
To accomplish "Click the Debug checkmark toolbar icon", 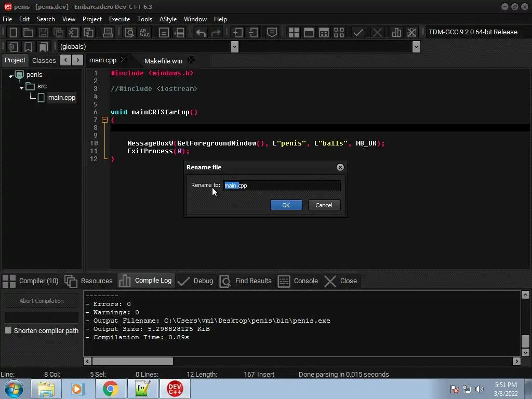I will (x=358, y=32).
